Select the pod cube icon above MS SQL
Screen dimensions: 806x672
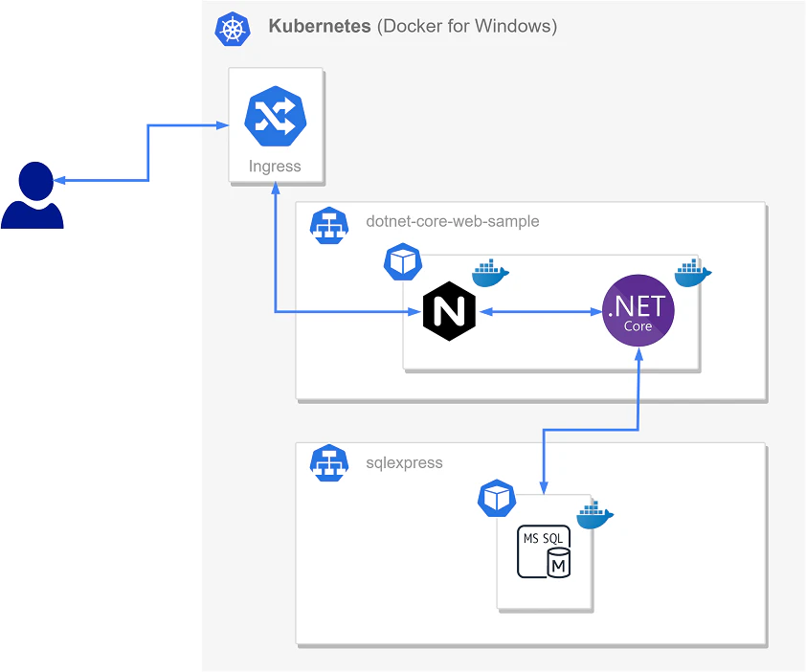[497, 498]
